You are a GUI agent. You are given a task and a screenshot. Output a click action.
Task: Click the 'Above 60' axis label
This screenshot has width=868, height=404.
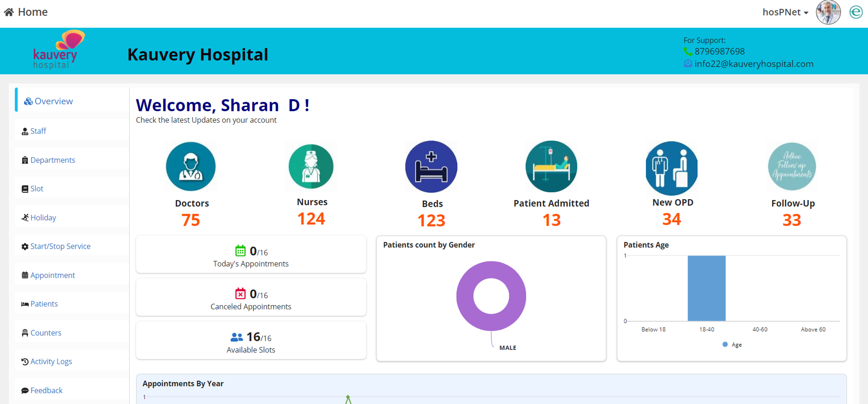pos(813,329)
